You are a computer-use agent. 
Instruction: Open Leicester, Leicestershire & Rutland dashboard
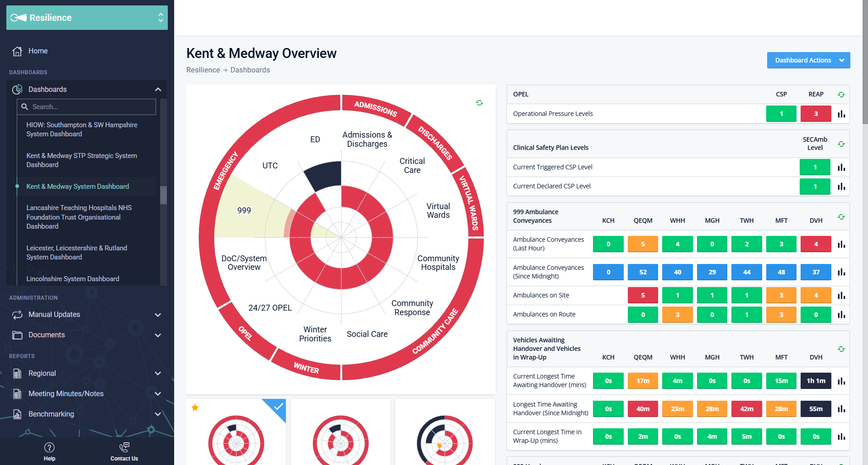click(77, 253)
